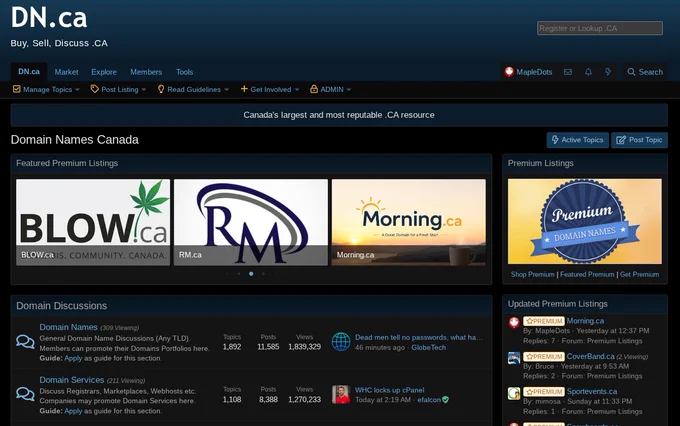Open the Domain Names forum link

point(69,327)
